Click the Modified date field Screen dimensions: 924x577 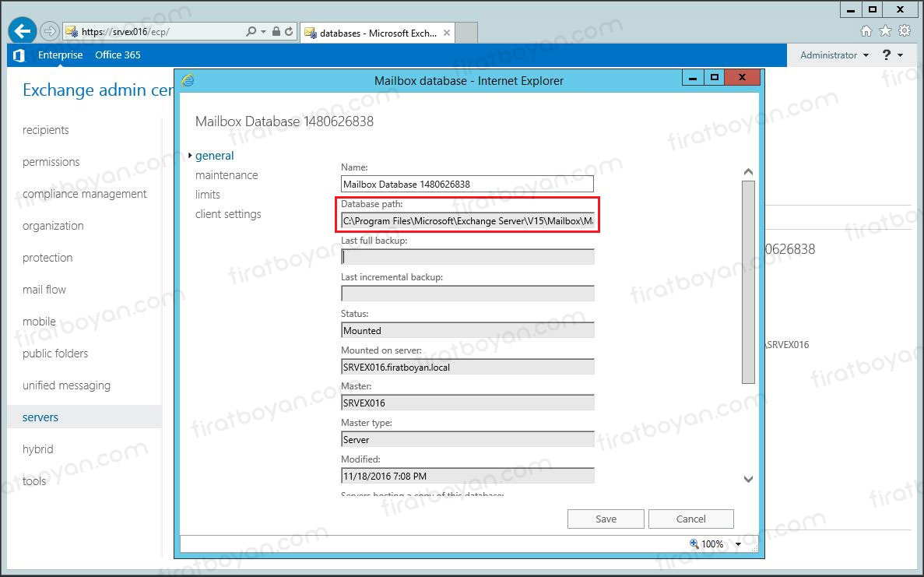pos(467,476)
